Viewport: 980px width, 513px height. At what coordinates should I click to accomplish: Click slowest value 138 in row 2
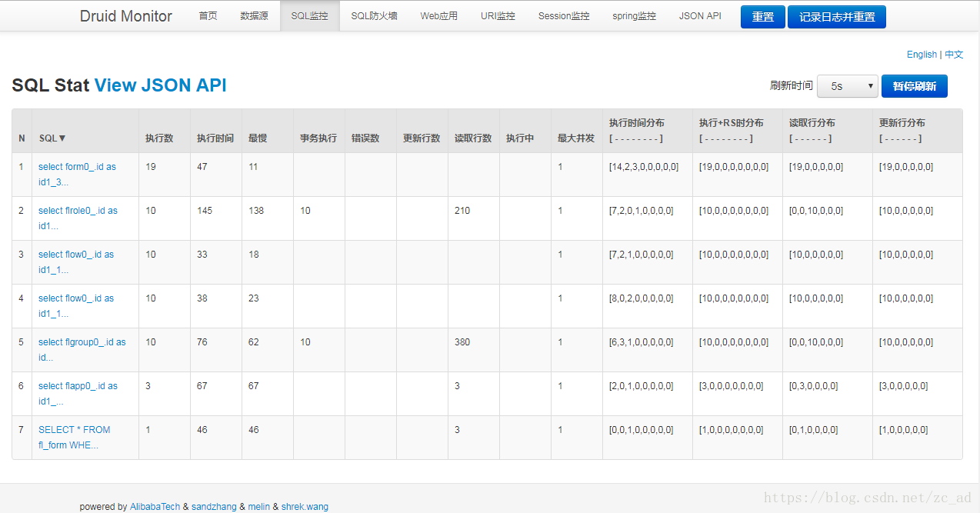pyautogui.click(x=256, y=211)
